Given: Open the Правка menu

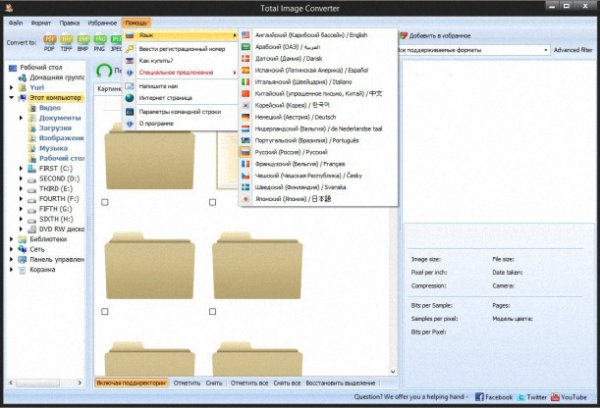Looking at the screenshot, I should click(70, 23).
